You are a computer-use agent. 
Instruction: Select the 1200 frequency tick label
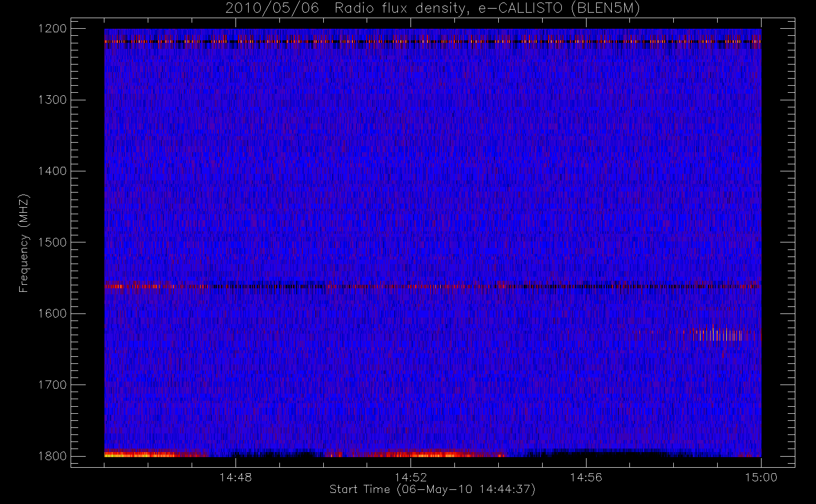52,29
